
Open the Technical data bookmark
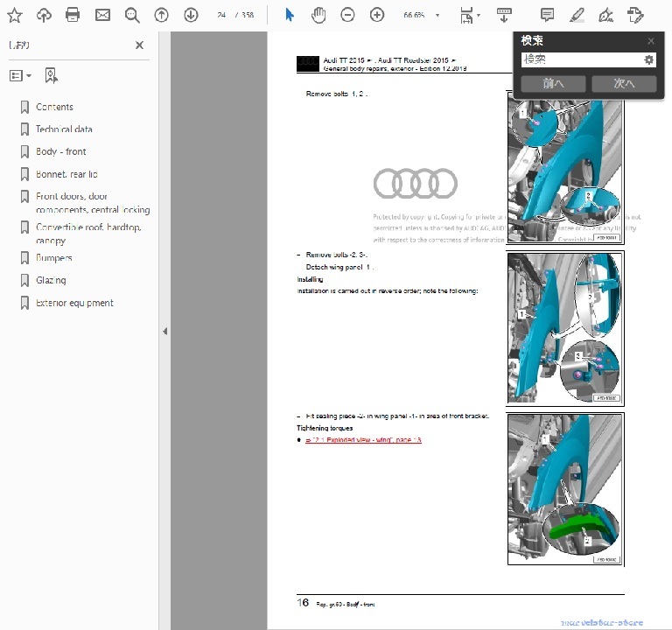tap(64, 129)
